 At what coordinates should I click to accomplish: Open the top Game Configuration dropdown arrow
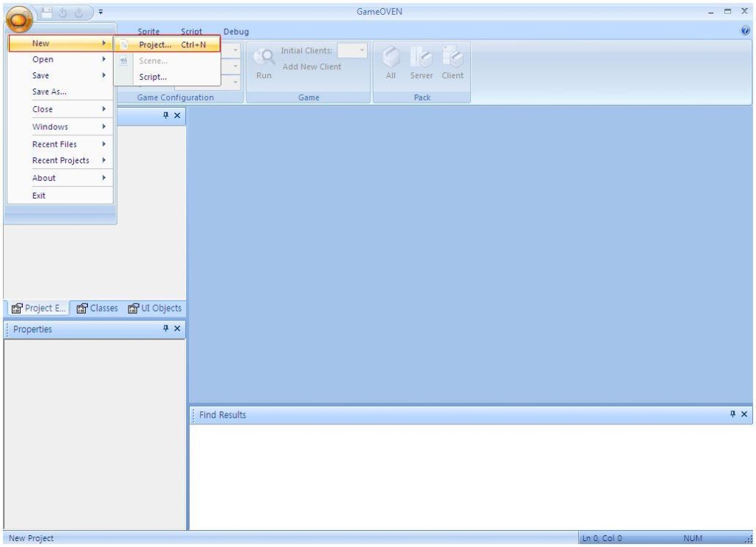[236, 49]
